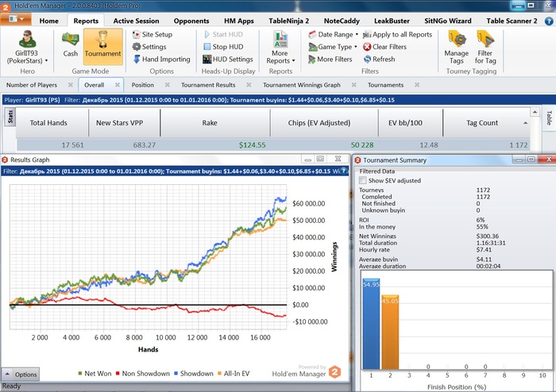This screenshot has height=392, width=556.
Task: Open the NoteCaddy tab
Action: tap(342, 21)
